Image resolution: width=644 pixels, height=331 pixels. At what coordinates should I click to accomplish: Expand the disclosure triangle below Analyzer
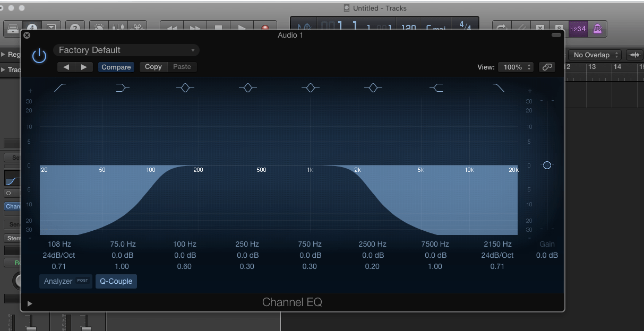[x=30, y=303]
